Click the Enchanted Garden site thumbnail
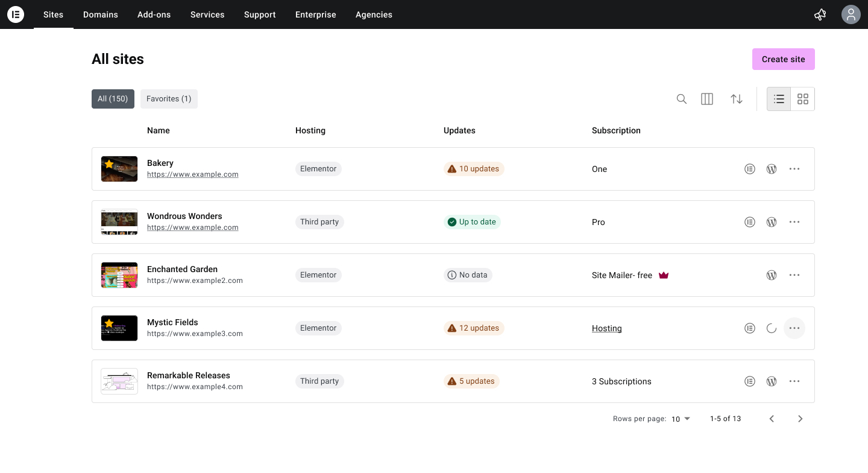Viewport: 868px width, 473px height. [x=119, y=275]
